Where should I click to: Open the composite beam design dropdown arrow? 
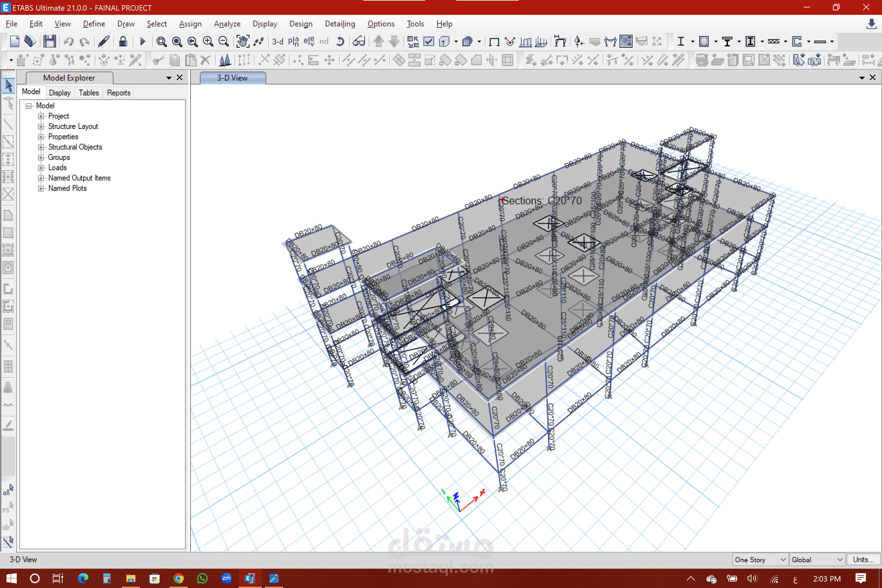pos(739,42)
